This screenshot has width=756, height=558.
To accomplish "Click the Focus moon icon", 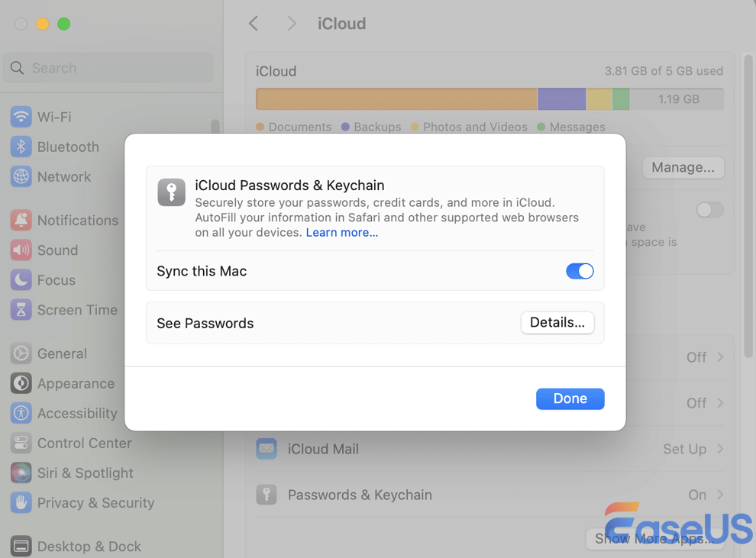I will [x=21, y=280].
